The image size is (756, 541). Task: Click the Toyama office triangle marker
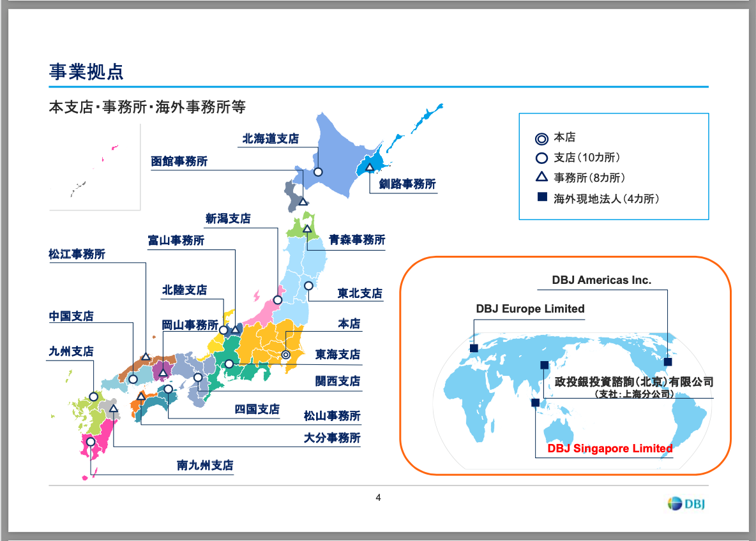click(235, 330)
